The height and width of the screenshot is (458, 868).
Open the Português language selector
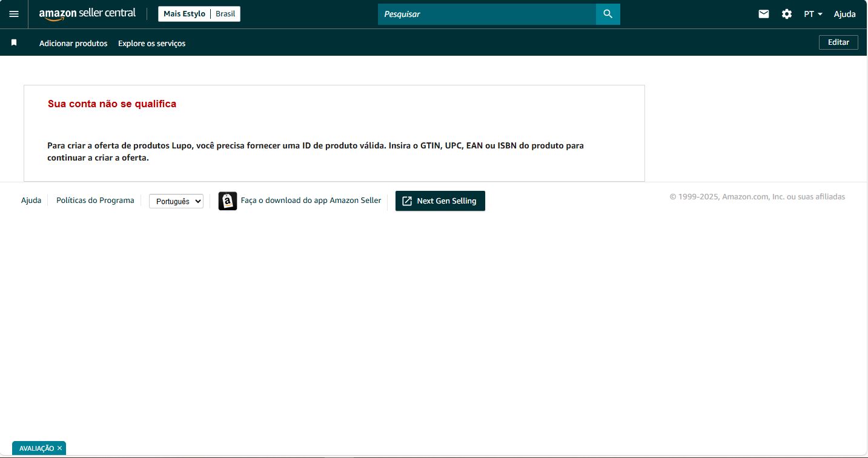[x=176, y=201]
